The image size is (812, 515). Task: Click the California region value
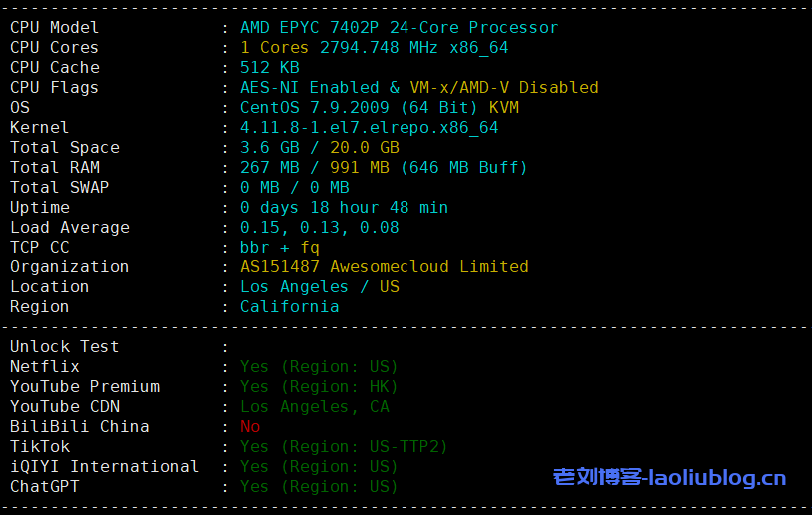click(289, 307)
